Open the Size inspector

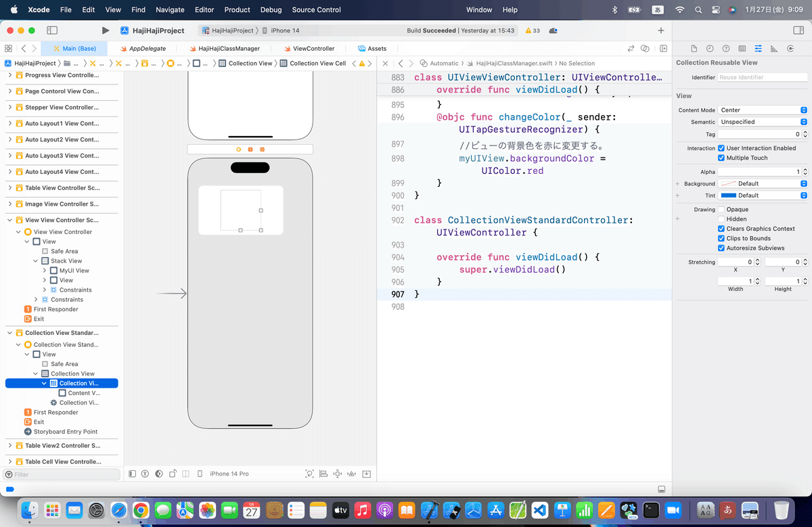pos(774,49)
